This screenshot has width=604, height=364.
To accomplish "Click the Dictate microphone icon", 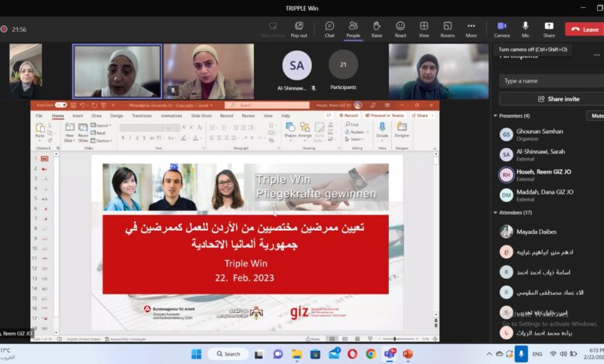I will coord(382,127).
